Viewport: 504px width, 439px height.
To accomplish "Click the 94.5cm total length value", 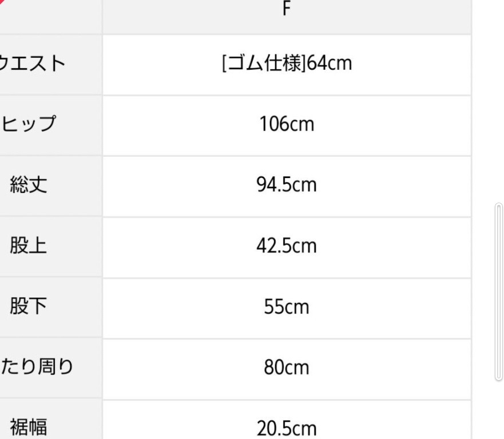I will [287, 185].
